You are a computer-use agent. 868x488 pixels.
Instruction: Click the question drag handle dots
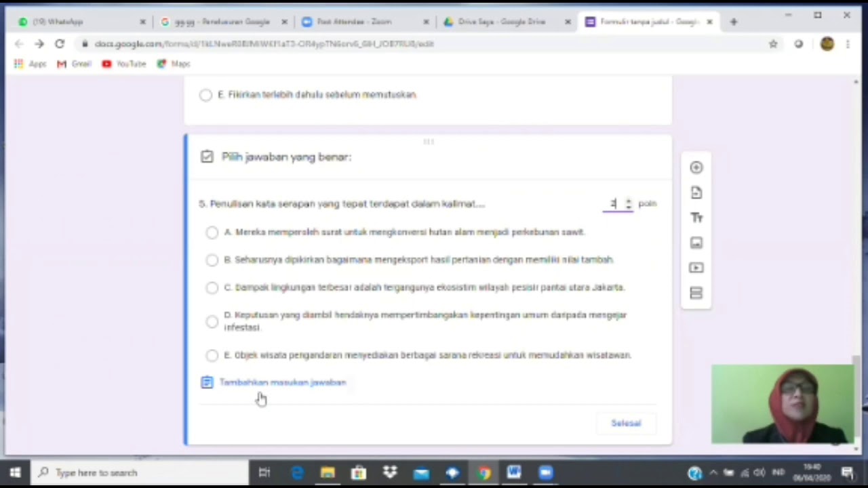click(428, 142)
